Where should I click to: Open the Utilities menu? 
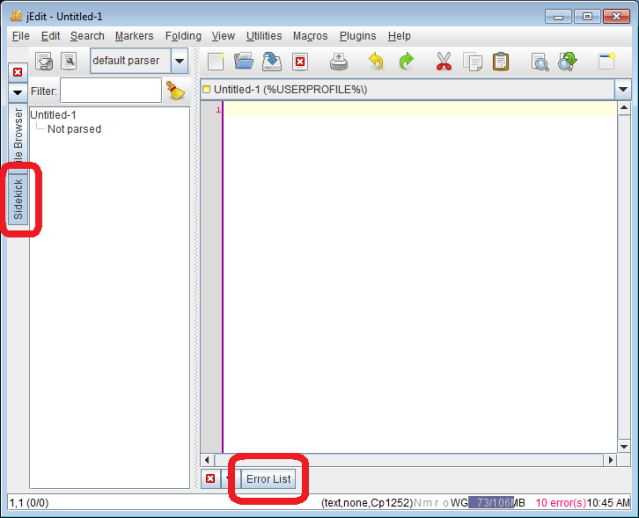point(264,36)
